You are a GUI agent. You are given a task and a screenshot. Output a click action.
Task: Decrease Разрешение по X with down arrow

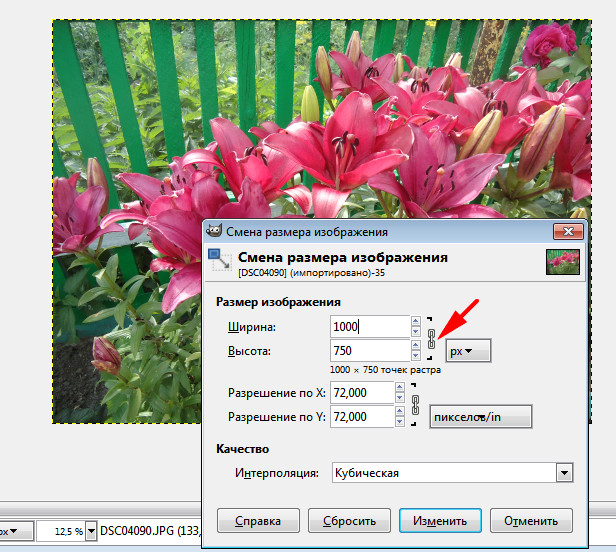(x=400, y=398)
